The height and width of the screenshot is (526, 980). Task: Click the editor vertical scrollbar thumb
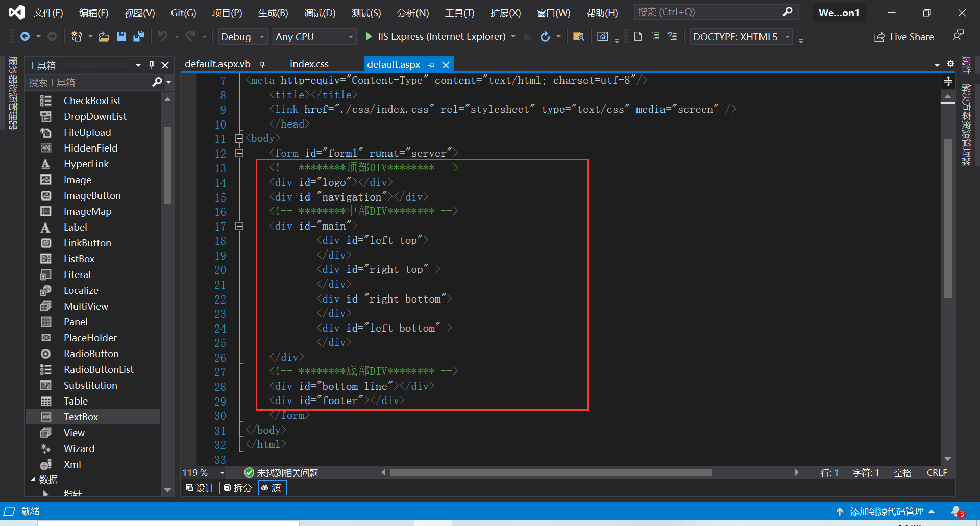tap(947, 218)
